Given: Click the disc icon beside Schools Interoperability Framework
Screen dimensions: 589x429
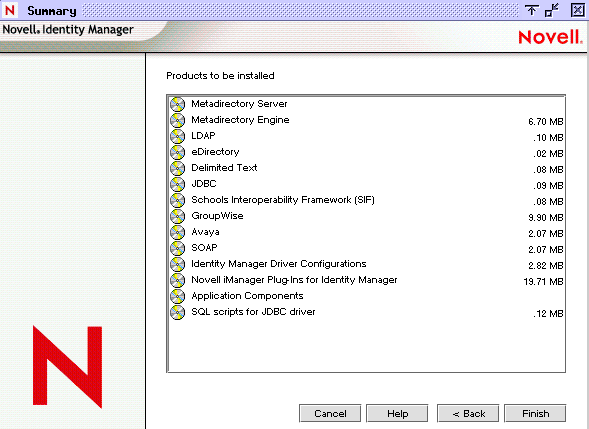Looking at the screenshot, I should click(178, 201).
